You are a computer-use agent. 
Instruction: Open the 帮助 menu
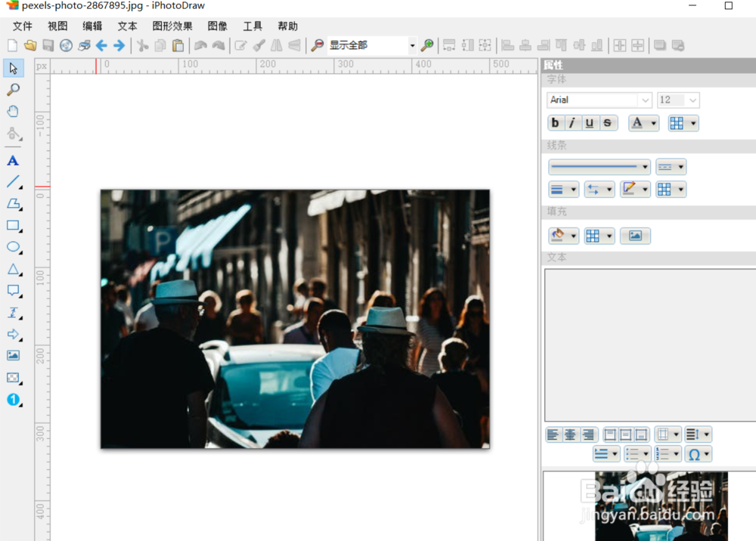tap(287, 26)
